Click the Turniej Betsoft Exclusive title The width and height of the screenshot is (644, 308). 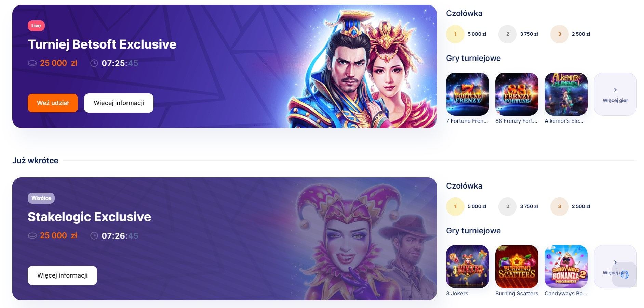[102, 44]
